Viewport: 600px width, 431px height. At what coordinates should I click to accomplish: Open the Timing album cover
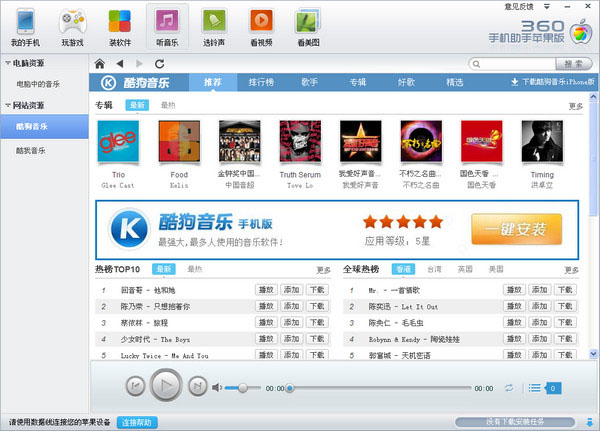point(542,141)
